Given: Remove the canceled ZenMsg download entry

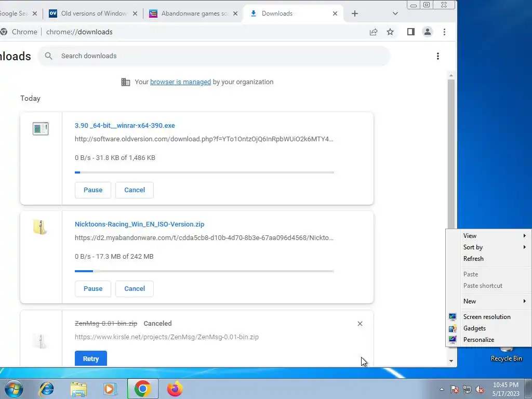Looking at the screenshot, I should coord(360,324).
